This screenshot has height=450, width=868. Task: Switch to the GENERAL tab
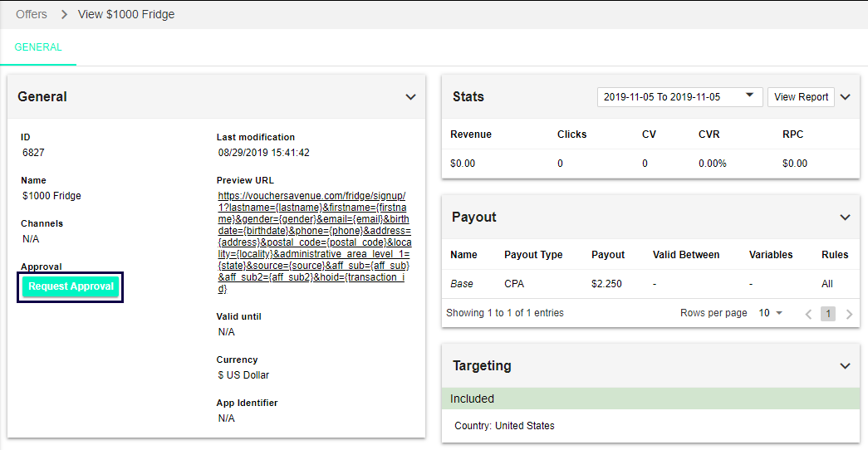(x=38, y=47)
